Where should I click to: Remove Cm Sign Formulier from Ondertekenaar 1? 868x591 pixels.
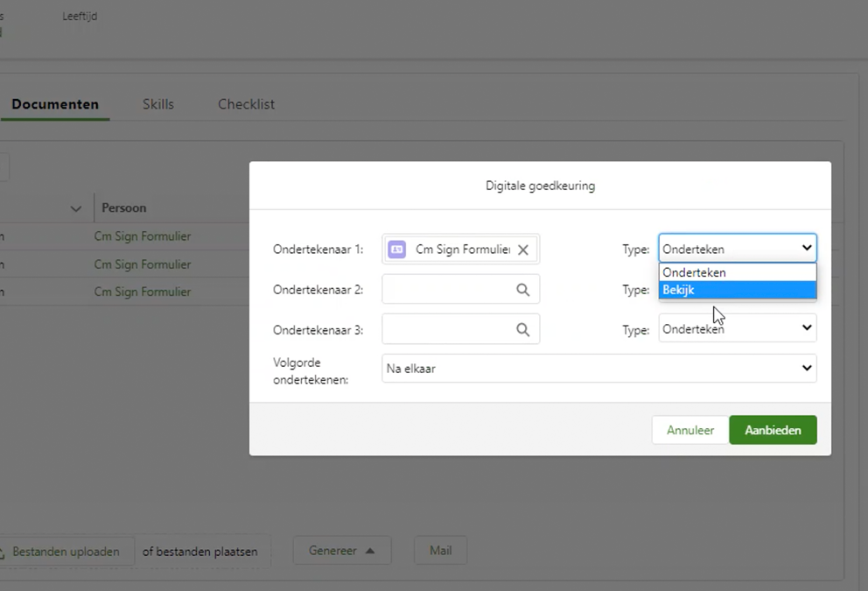pos(522,250)
